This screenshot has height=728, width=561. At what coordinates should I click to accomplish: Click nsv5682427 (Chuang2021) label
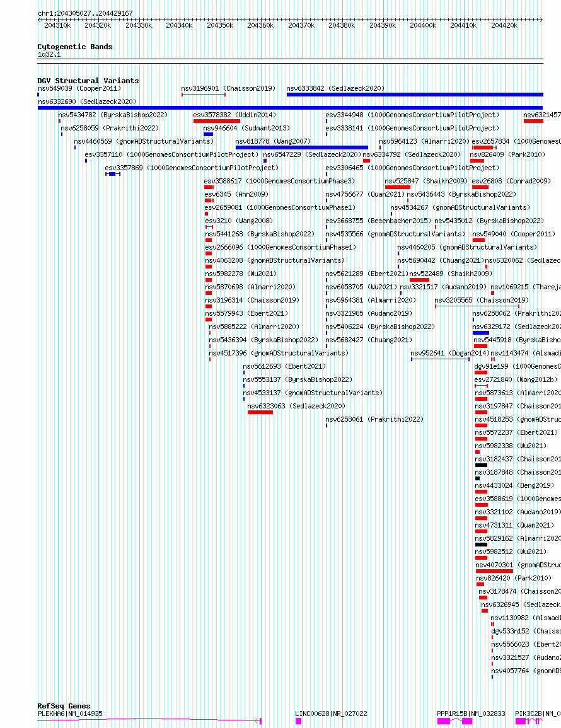(369, 340)
